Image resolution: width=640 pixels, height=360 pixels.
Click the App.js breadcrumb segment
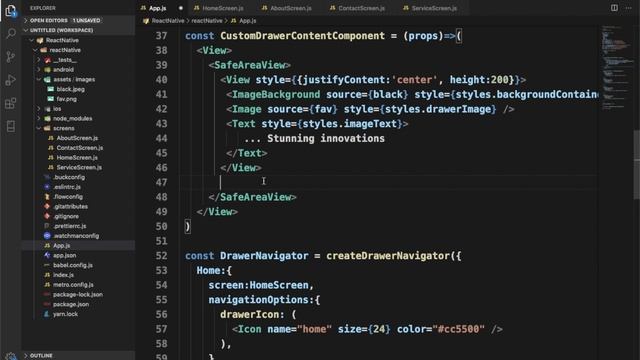pyautogui.click(x=247, y=21)
